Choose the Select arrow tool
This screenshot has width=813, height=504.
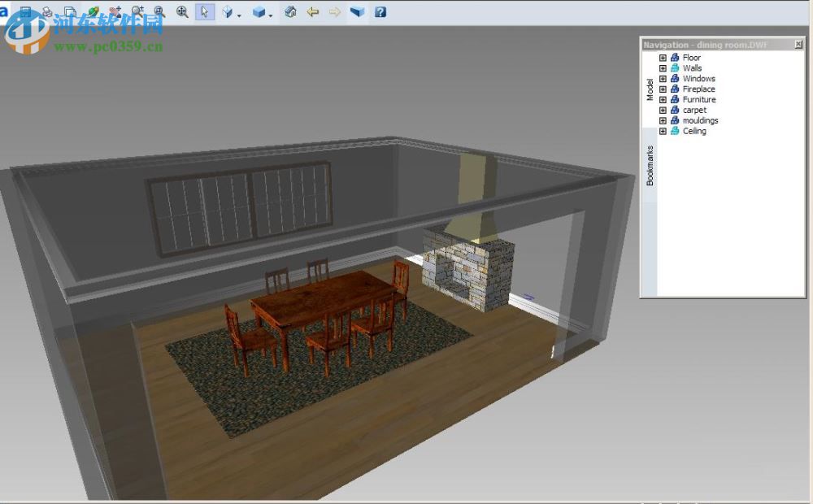[206, 12]
